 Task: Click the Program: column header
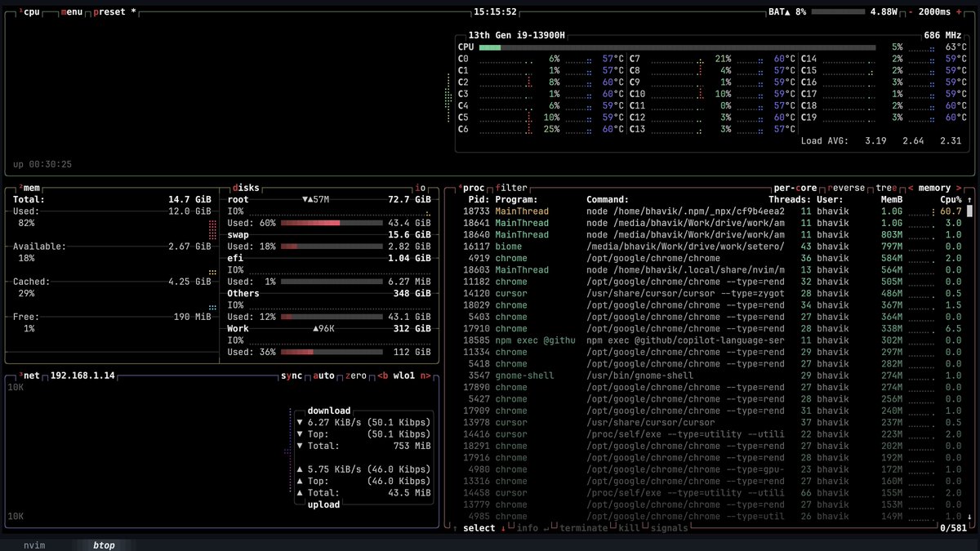click(516, 199)
